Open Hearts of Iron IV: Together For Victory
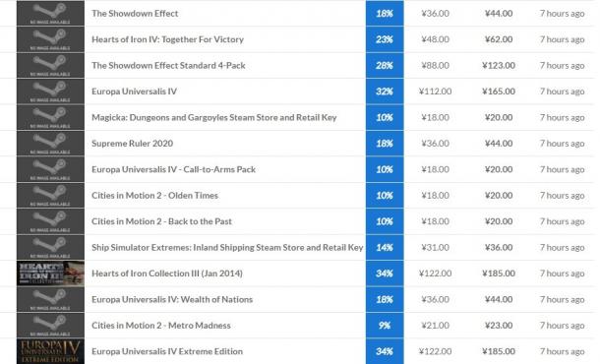This screenshot has height=364, width=600. tap(167, 39)
